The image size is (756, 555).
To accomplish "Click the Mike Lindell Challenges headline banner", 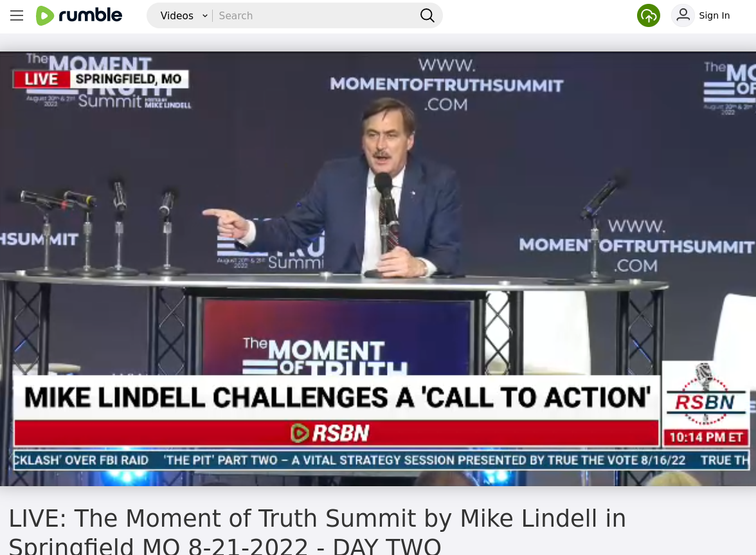I will (337, 397).
